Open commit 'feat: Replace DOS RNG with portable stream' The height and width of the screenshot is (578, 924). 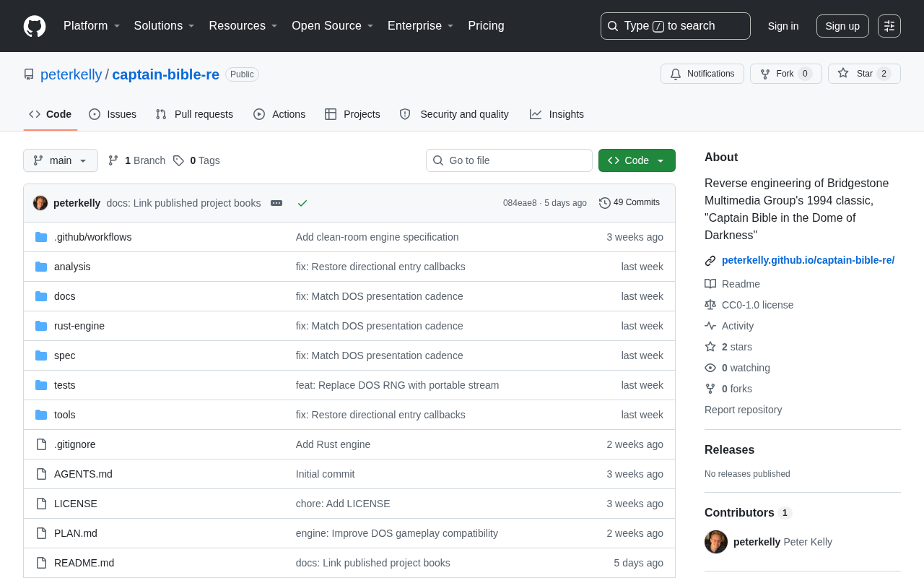[x=397, y=385]
